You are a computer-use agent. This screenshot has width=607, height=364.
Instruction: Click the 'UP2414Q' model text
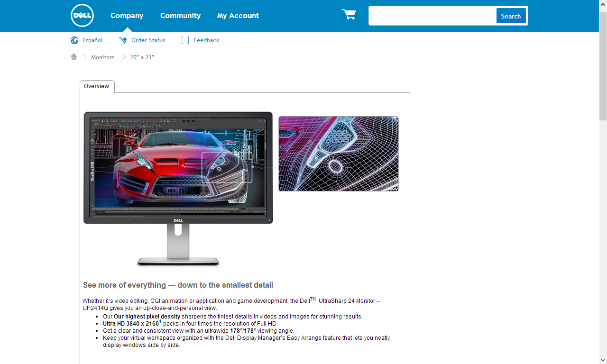click(x=95, y=308)
